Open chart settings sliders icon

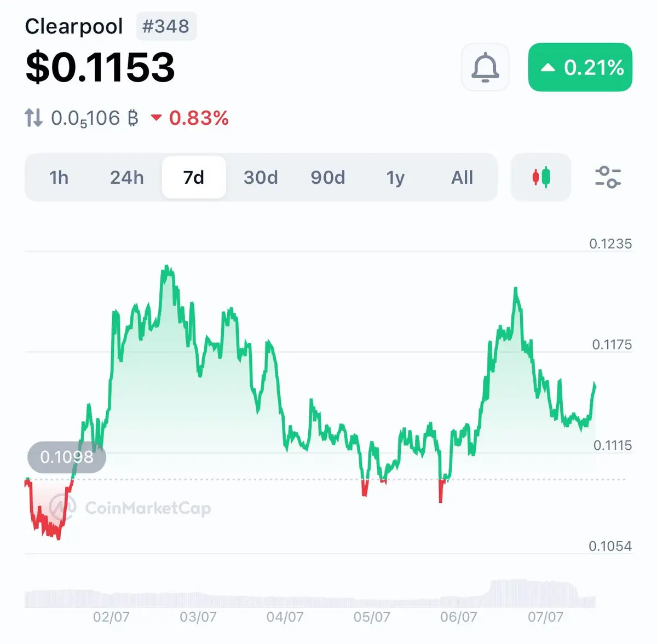click(608, 177)
